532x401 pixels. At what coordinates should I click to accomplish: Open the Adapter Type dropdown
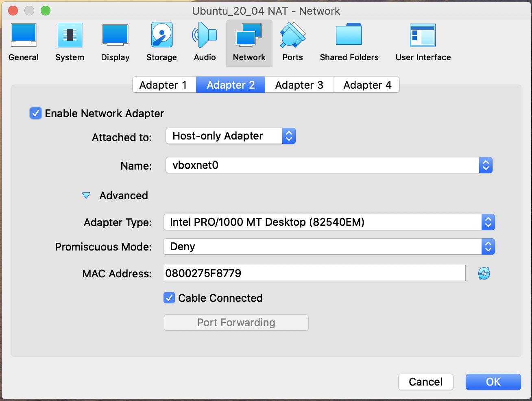click(329, 222)
